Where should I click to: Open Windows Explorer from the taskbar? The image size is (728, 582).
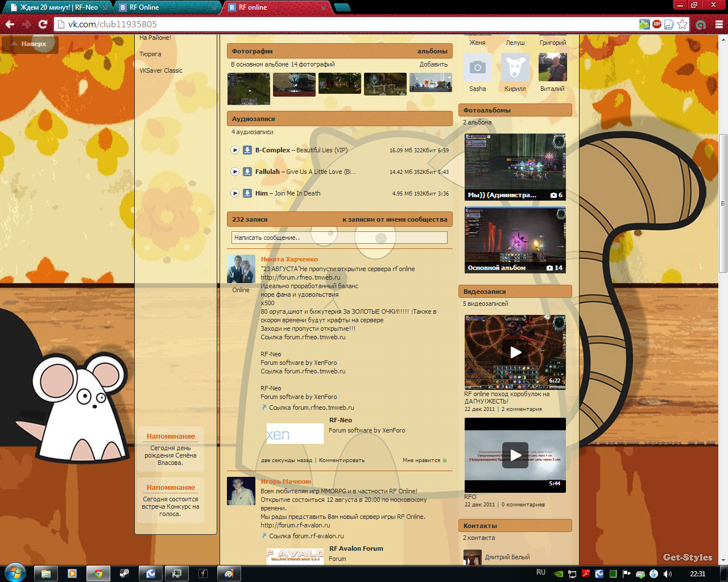tap(46, 573)
